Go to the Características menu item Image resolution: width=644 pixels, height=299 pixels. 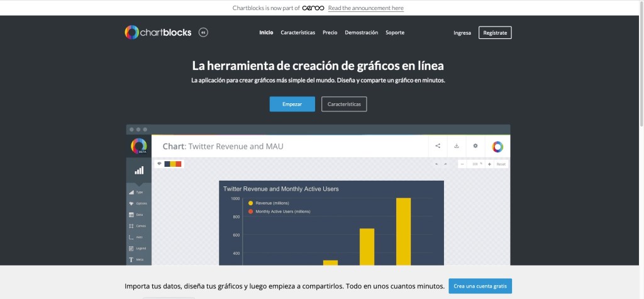tap(297, 33)
